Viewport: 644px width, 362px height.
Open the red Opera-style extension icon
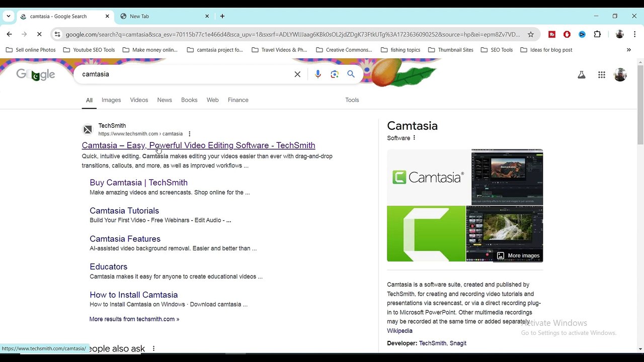[567, 34]
